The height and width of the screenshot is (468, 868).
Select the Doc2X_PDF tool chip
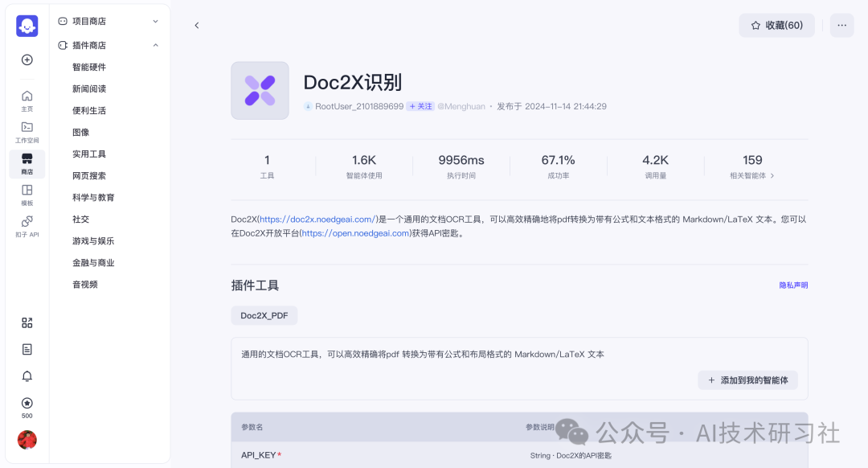click(264, 315)
